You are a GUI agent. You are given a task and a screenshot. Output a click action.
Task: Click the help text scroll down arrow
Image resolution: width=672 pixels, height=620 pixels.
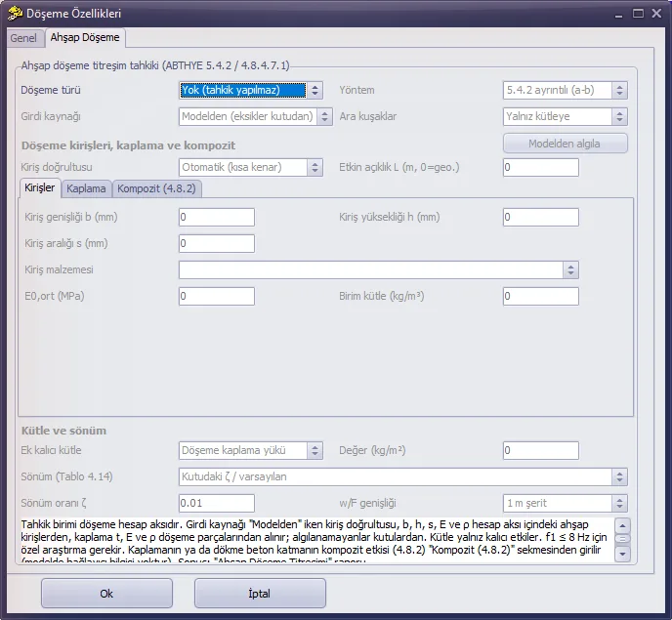pyautogui.click(x=622, y=554)
